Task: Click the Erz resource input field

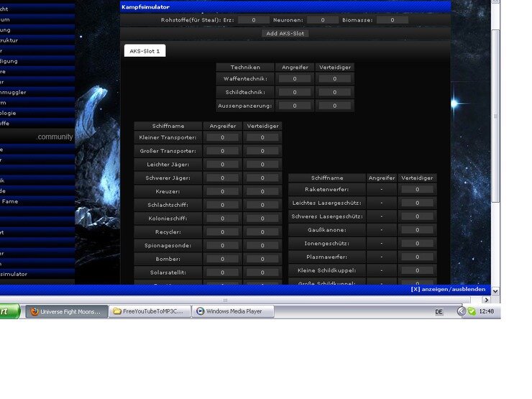Action: 253,20
